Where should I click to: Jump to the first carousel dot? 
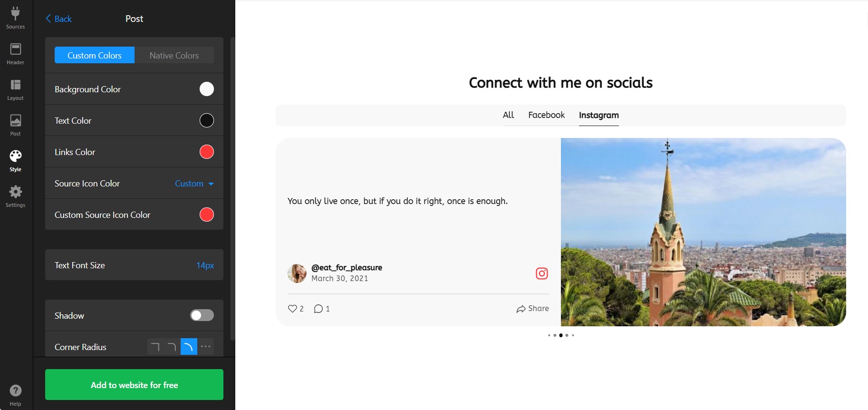coord(549,335)
